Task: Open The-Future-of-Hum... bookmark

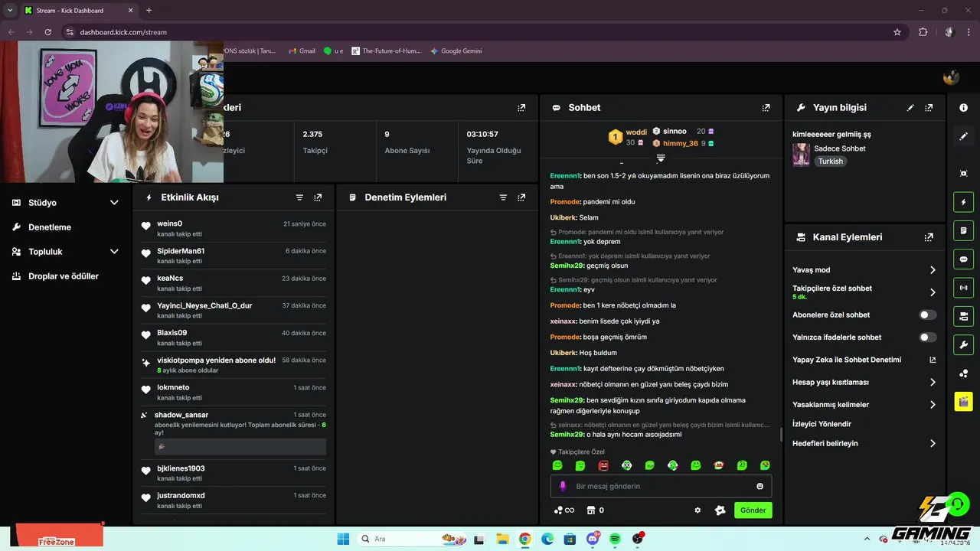Action: pos(386,51)
